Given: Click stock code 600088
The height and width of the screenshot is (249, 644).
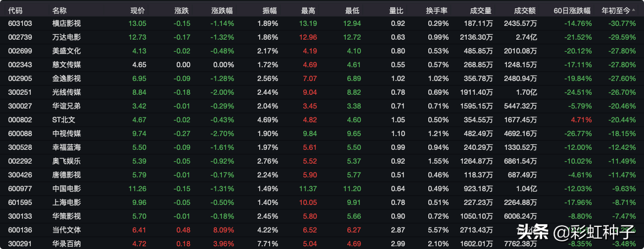Looking at the screenshot, I should pyautogui.click(x=20, y=133).
